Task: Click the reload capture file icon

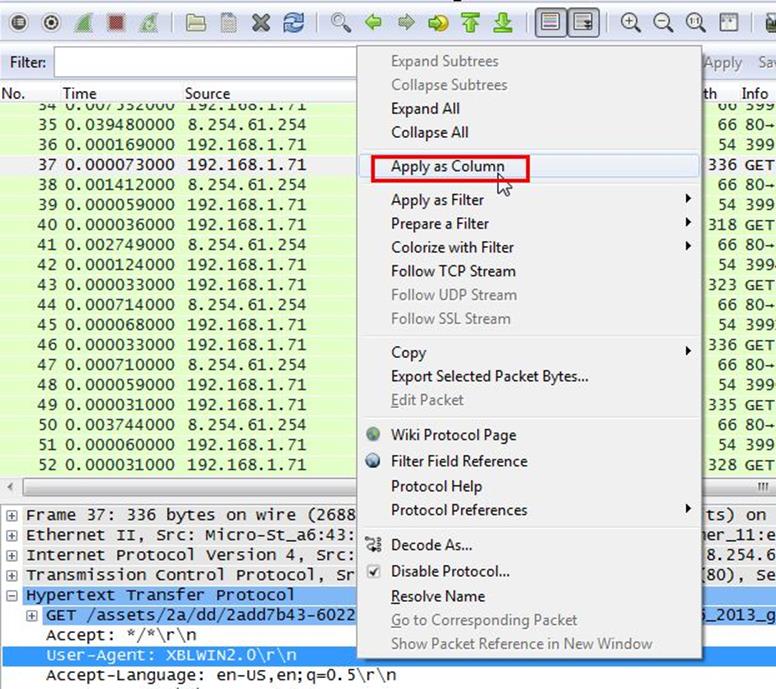Action: (293, 23)
